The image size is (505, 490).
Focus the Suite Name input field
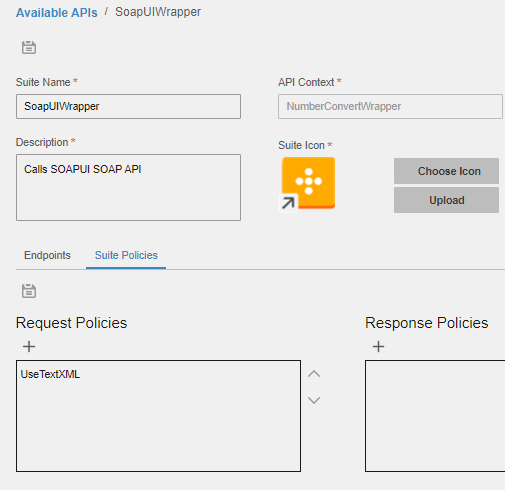(x=128, y=106)
